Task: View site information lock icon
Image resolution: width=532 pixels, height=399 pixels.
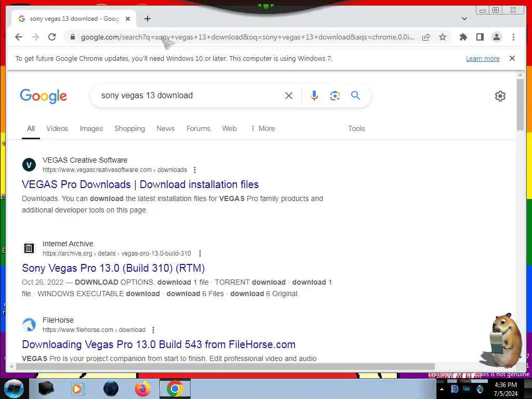Action: pos(72,37)
